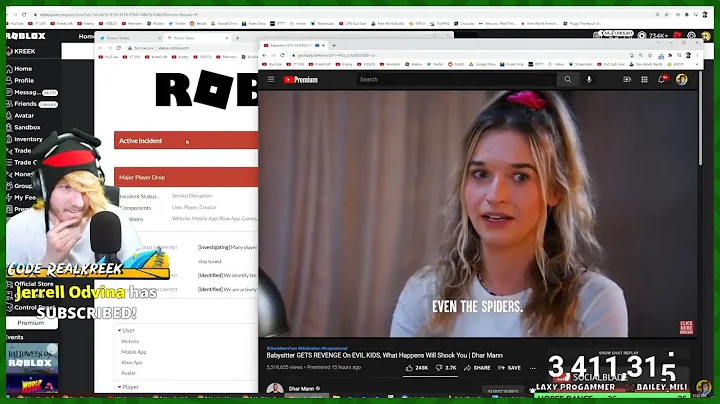This screenshot has width=720, height=404.
Task: Click the Roblox logo in sidebar header
Action: pyautogui.click(x=26, y=36)
